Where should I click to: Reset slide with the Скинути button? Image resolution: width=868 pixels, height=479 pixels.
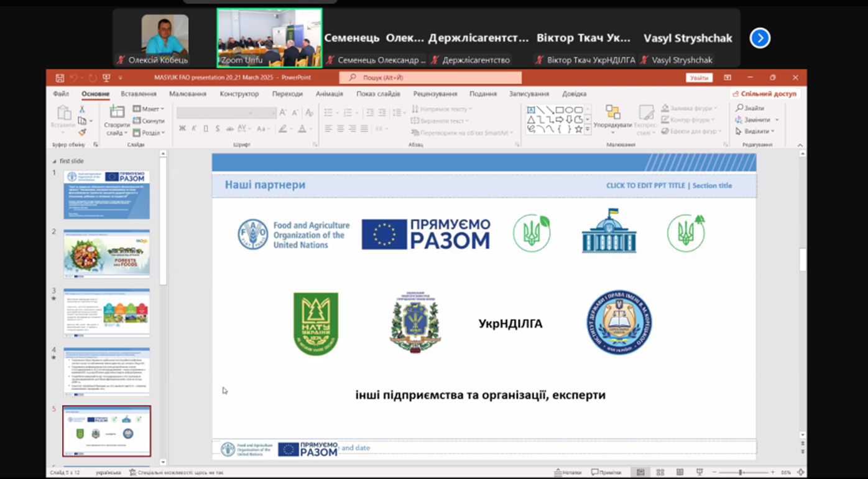point(149,121)
